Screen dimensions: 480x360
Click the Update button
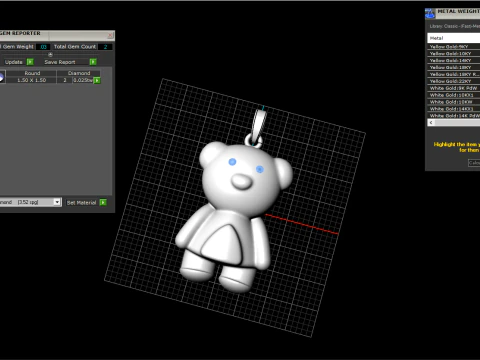14,62
